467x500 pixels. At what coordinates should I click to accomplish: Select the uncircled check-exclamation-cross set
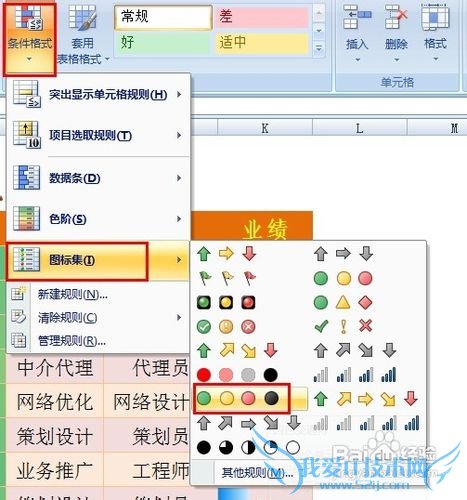[343, 327]
